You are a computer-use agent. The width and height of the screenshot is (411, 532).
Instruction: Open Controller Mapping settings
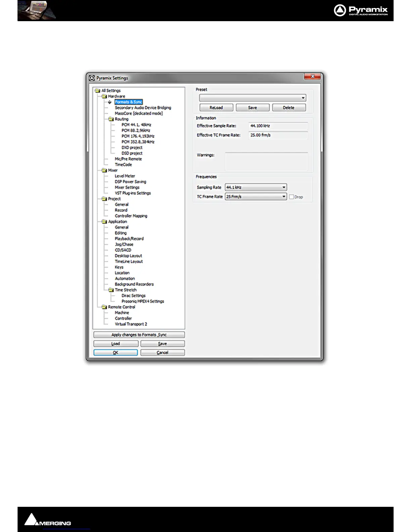pyautogui.click(x=131, y=216)
